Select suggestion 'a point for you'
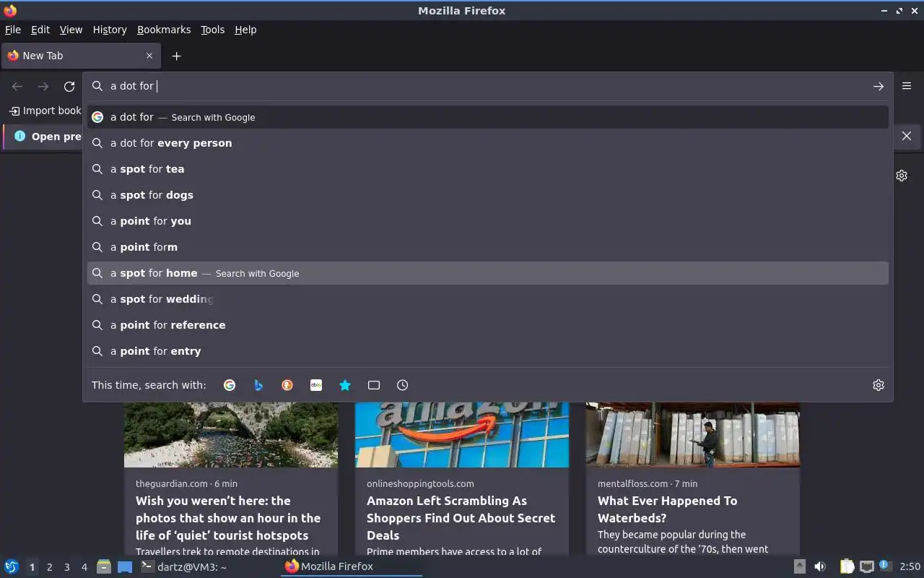The height and width of the screenshot is (578, 924). point(488,221)
